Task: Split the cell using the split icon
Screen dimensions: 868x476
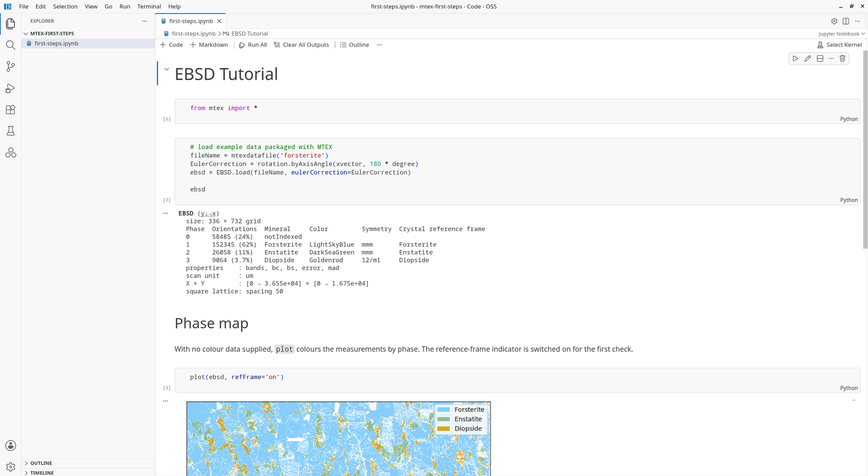Action: (x=820, y=59)
